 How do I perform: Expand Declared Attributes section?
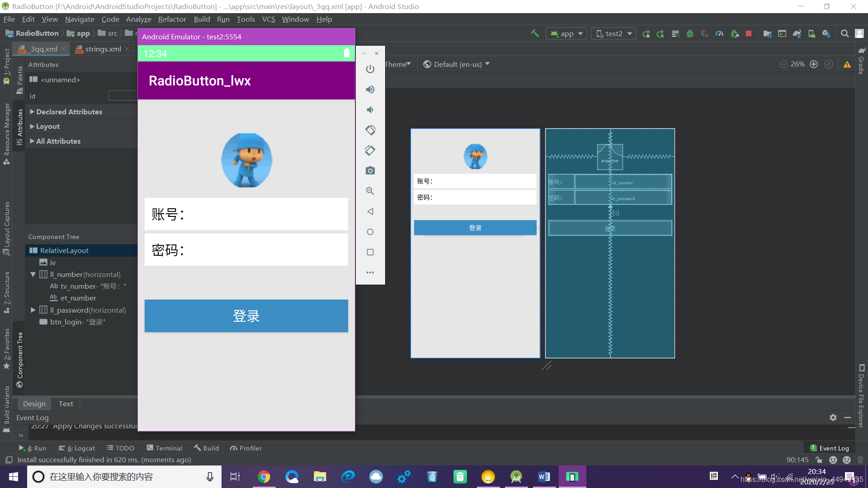point(32,112)
